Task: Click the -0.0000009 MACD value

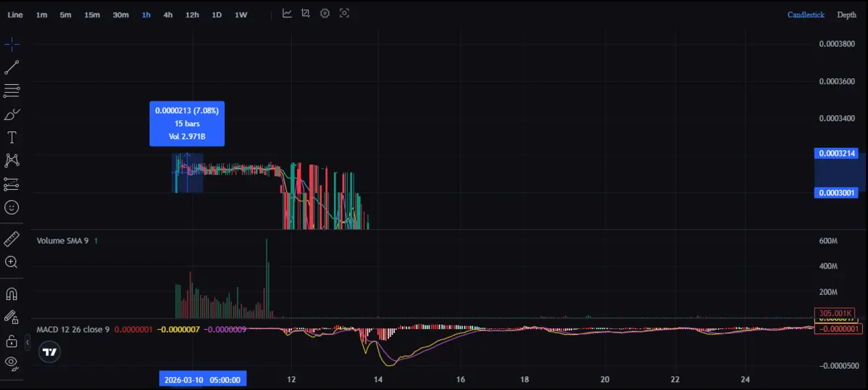Action: (225, 330)
